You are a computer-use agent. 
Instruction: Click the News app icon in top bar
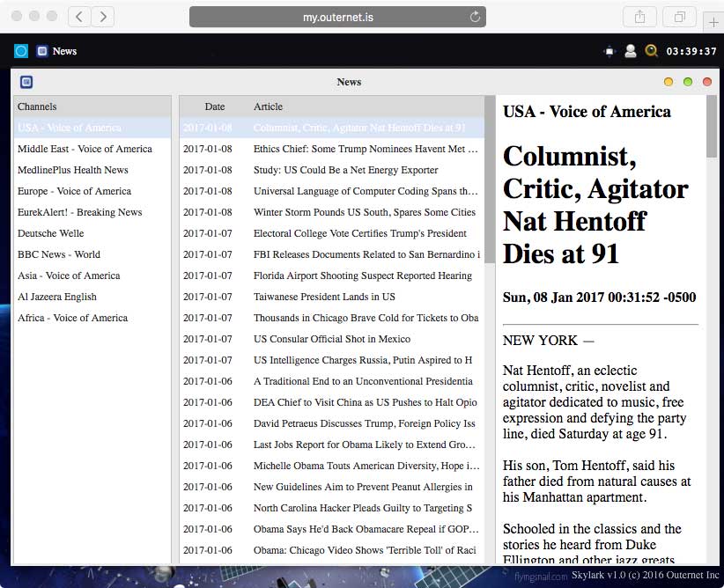coord(42,51)
